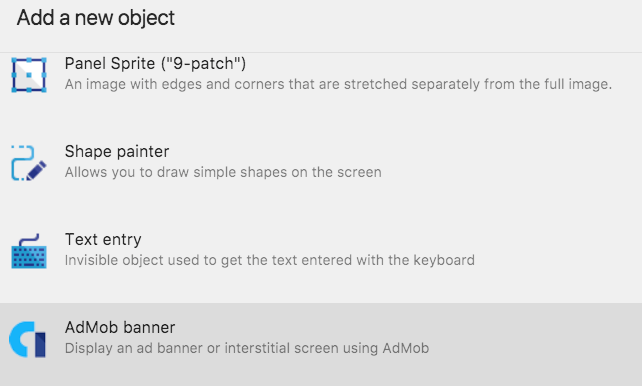Click the AdMob banner logo icon
The width and height of the screenshot is (642, 386).
tap(28, 339)
